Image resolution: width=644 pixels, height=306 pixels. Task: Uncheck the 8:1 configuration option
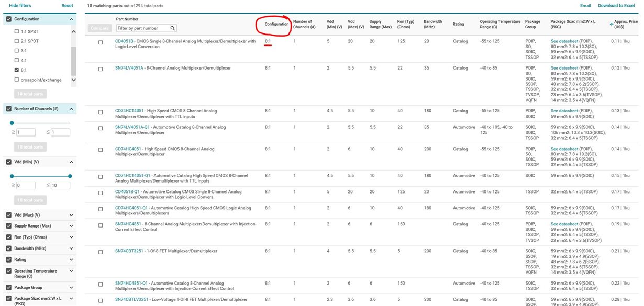tap(17, 70)
